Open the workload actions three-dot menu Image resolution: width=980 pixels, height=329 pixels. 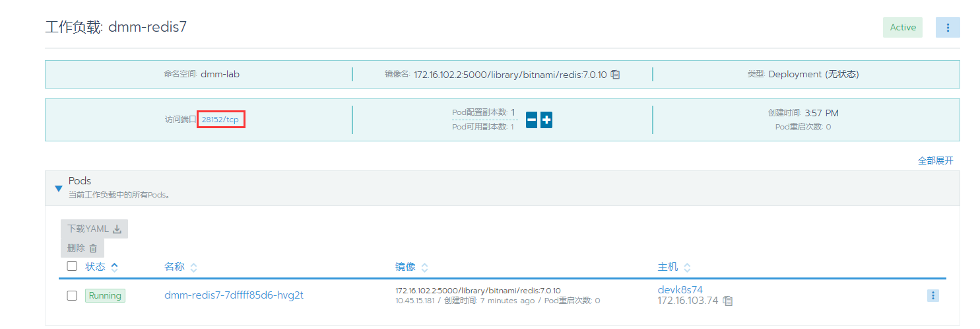tap(948, 27)
